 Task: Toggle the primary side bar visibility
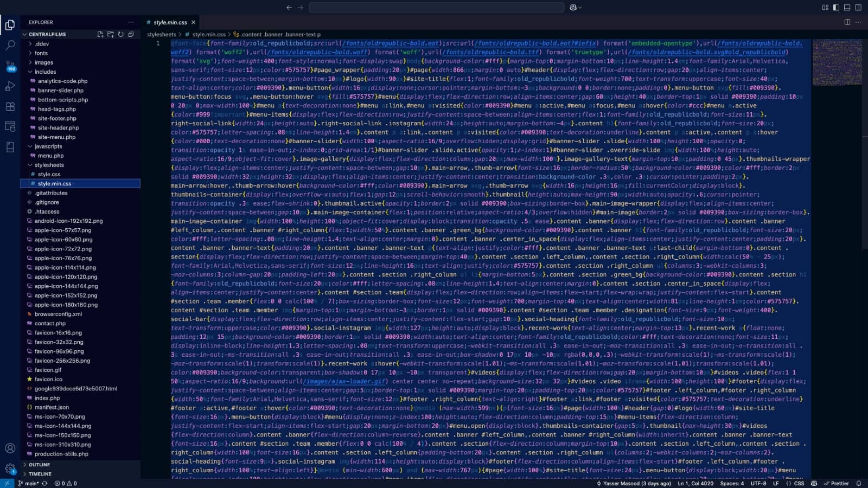(x=836, y=8)
